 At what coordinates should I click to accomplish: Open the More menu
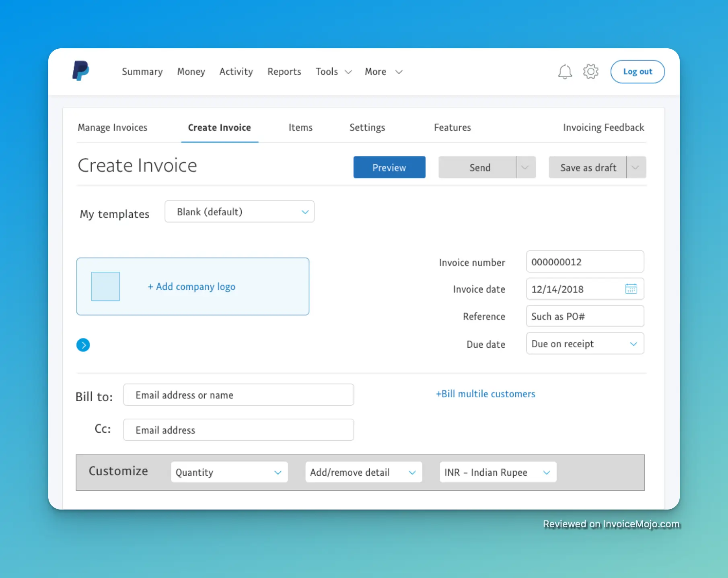(383, 72)
